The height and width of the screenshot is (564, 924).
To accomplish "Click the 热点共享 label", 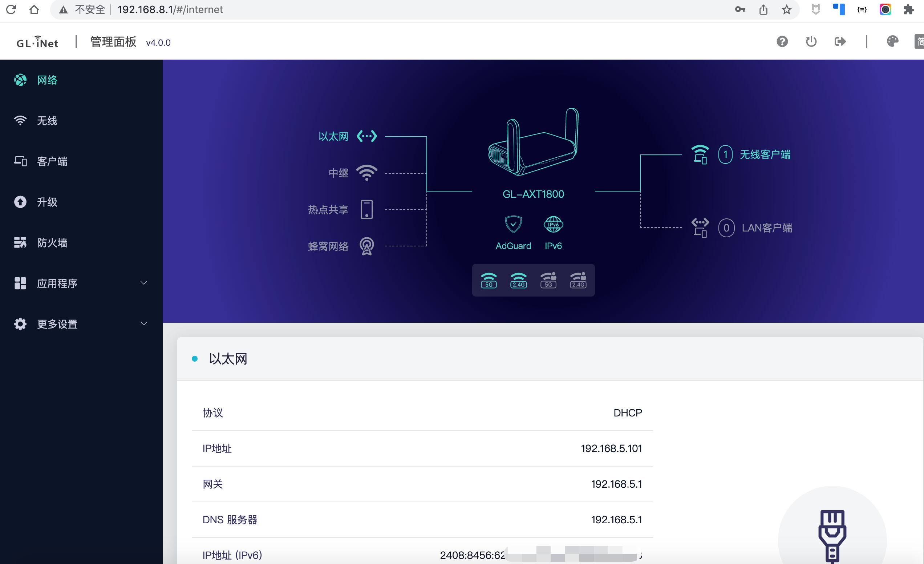I will (328, 210).
